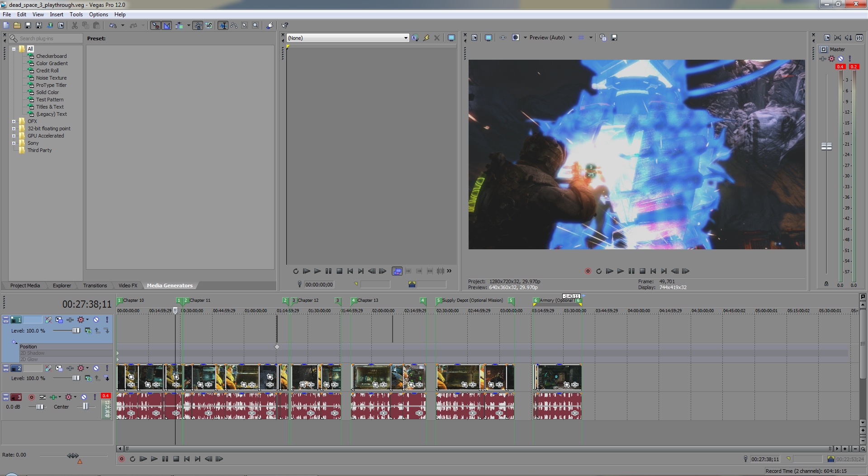Open the (None) trimmer dropdown
Viewport: 868px width, 476px height.
[x=405, y=38]
